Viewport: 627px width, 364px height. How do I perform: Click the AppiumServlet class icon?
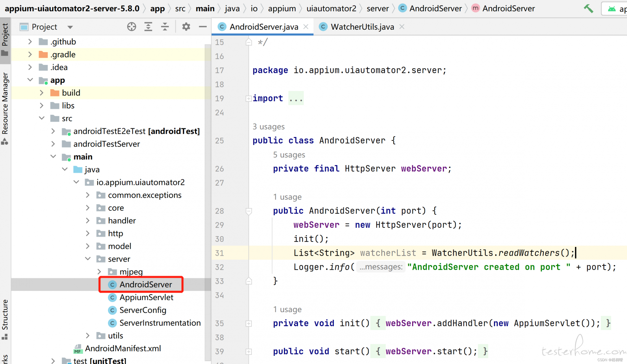tap(112, 297)
